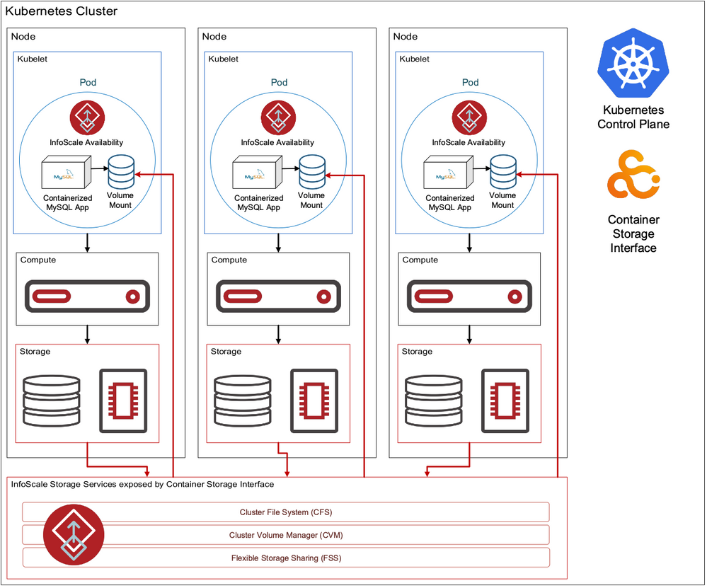The height and width of the screenshot is (588, 707).
Task: Select the disk stack icon in right node Storage
Action: coord(434,401)
